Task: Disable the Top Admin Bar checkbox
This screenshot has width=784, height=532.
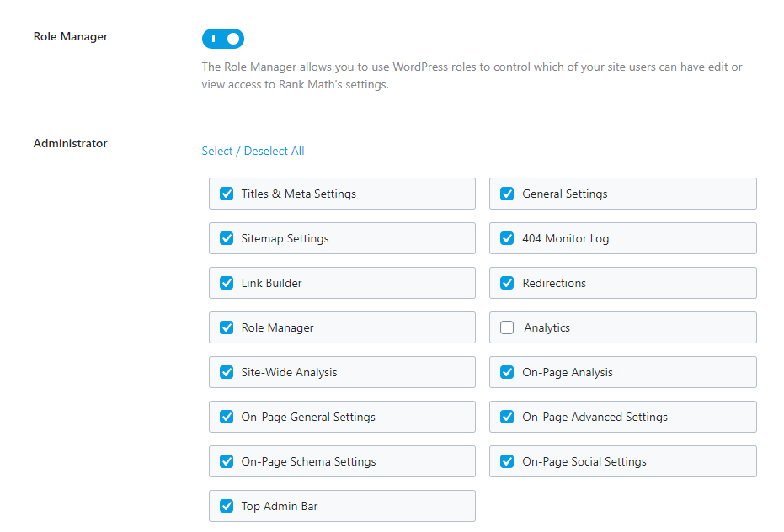Action: click(x=227, y=506)
